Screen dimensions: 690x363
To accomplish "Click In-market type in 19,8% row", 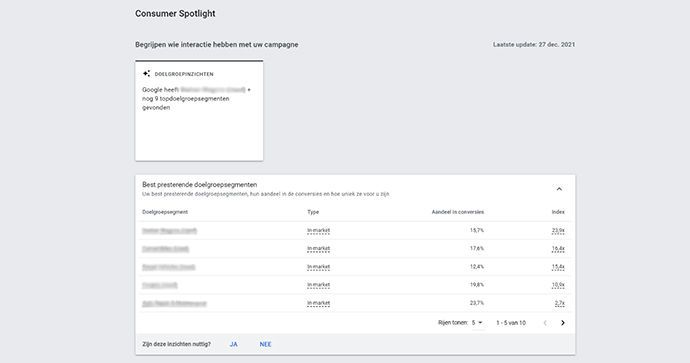I will [319, 285].
